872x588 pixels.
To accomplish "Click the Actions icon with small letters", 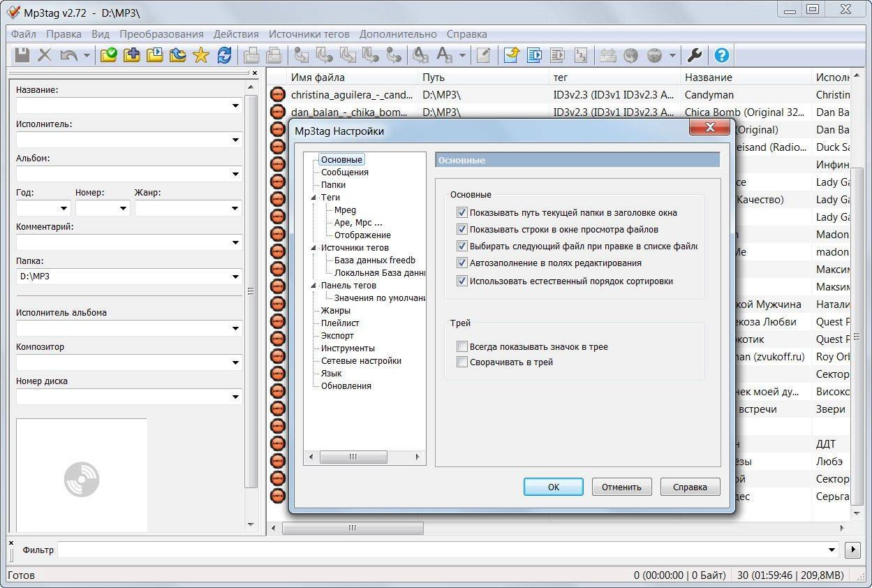I will tap(421, 55).
